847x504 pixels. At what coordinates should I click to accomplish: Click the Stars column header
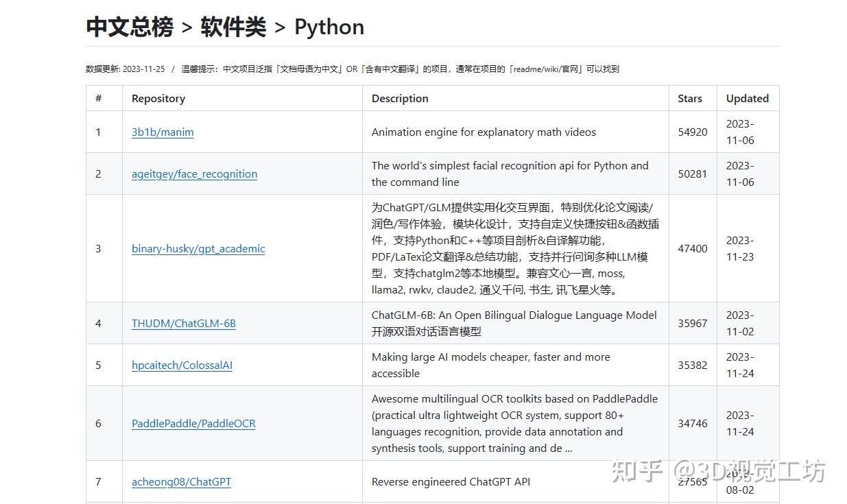[x=690, y=98]
